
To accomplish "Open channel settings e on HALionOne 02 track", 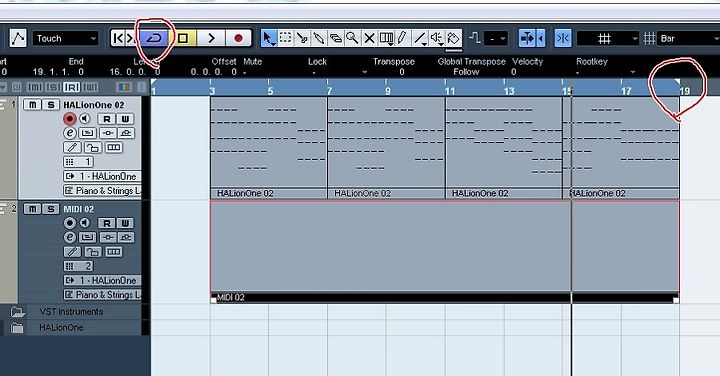I will point(69,133).
